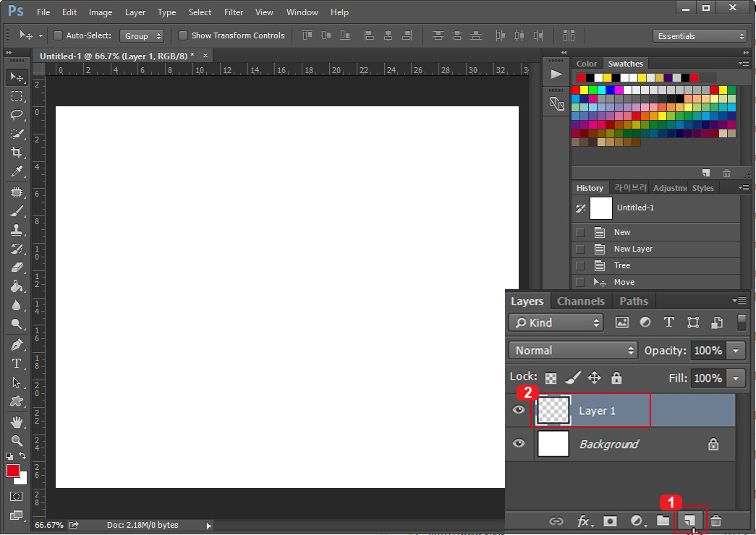This screenshot has width=756, height=535.
Task: Select the Move tool in toolbox
Action: [17, 77]
